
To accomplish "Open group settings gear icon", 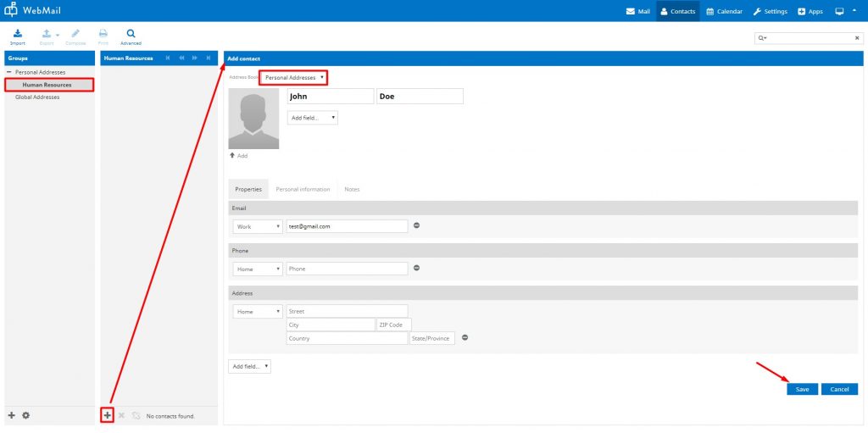I will pos(25,415).
